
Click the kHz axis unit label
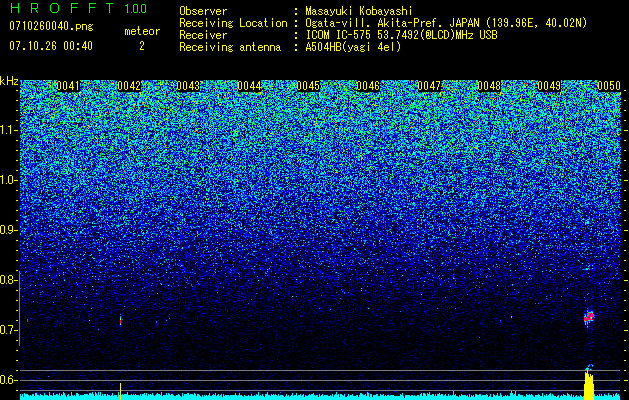coord(9,81)
